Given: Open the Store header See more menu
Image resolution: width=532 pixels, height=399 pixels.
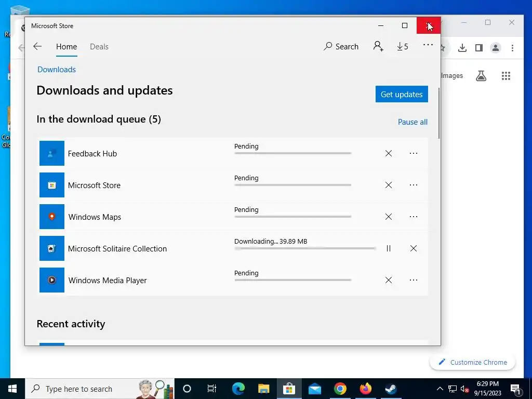Looking at the screenshot, I should 428,45.
